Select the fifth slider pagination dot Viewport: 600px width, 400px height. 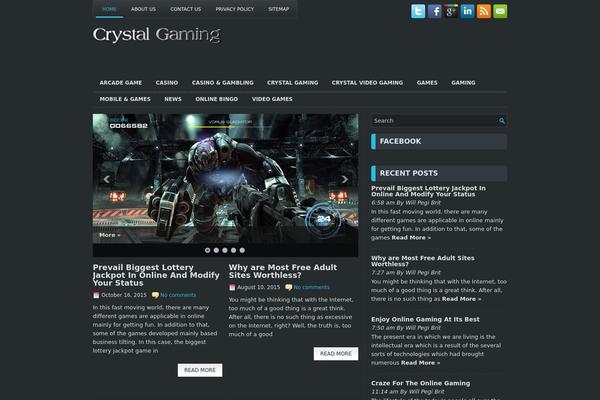(x=242, y=250)
